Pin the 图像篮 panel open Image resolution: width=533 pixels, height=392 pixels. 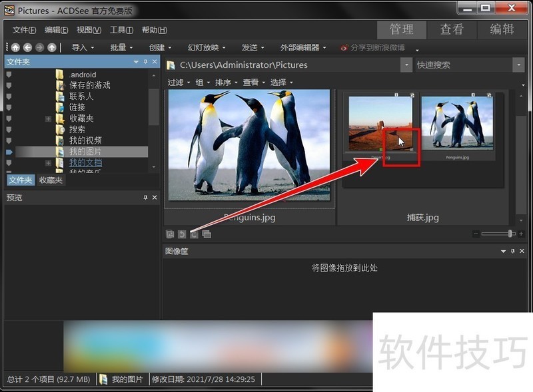513,251
